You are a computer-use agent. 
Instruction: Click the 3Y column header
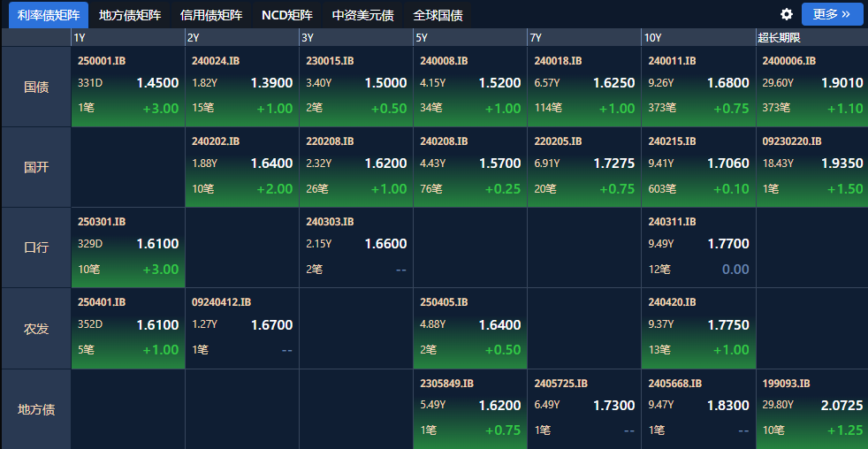pyautogui.click(x=356, y=38)
